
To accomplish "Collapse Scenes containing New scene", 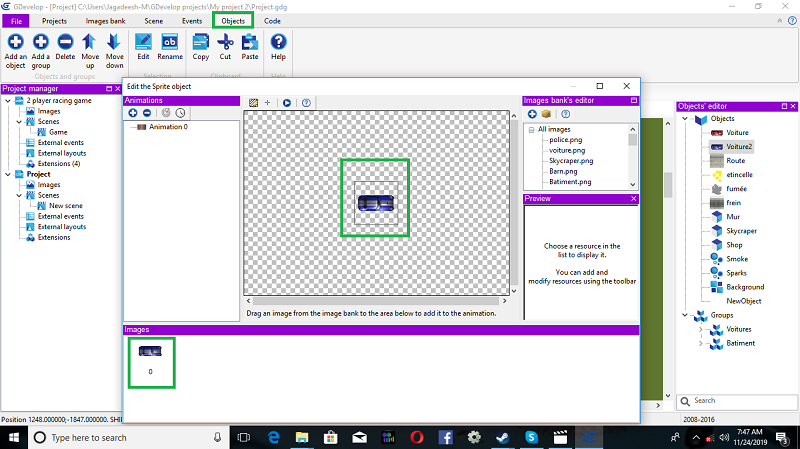I will [x=19, y=195].
